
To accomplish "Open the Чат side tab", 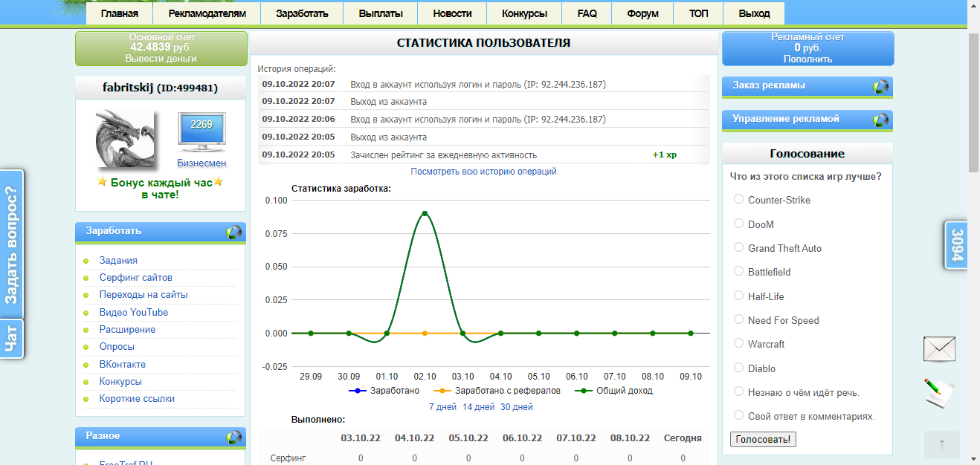I will [x=11, y=339].
